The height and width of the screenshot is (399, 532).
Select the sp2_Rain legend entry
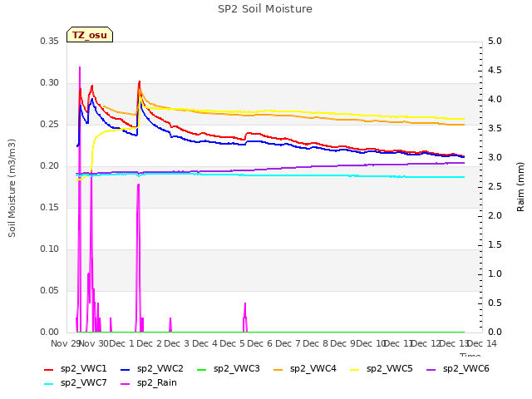coord(149,383)
